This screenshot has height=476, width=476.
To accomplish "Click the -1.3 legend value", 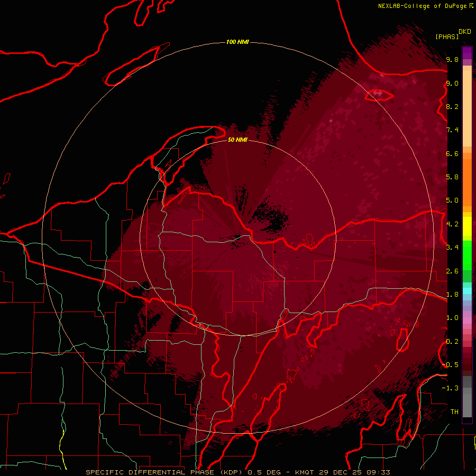I will coord(450,388).
